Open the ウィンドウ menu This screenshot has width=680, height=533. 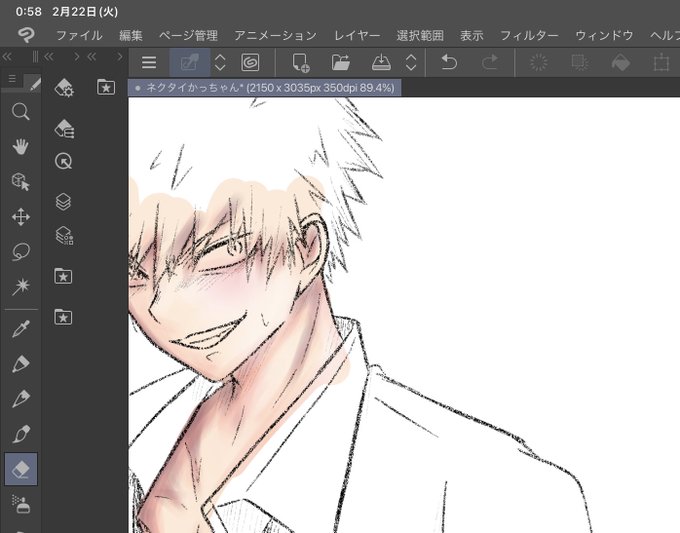(x=604, y=35)
